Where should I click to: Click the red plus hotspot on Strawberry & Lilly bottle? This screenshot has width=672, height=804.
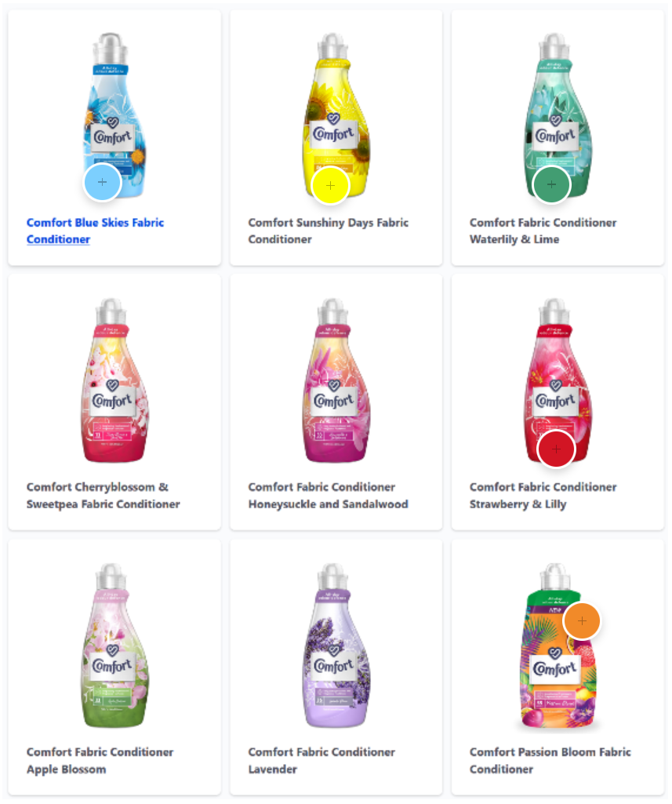pos(556,449)
